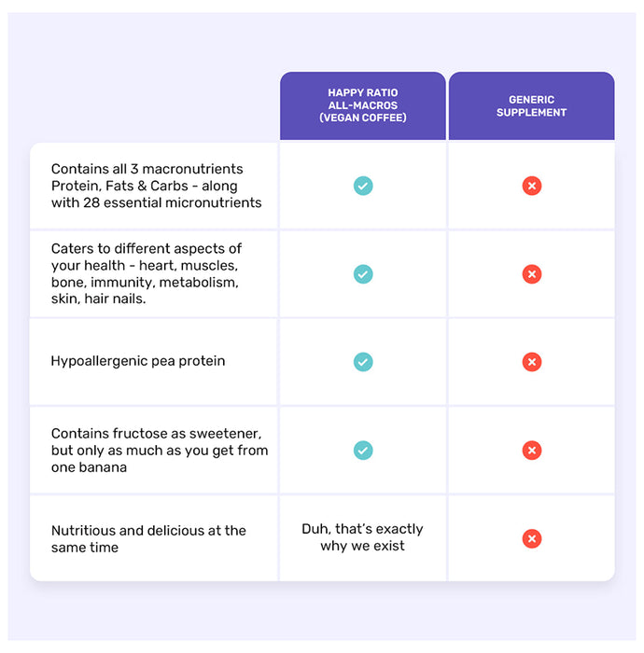Viewport: 644px width, 653px height.
Task: Click the teal checkmark for fructose sweetener row
Action: tap(363, 451)
